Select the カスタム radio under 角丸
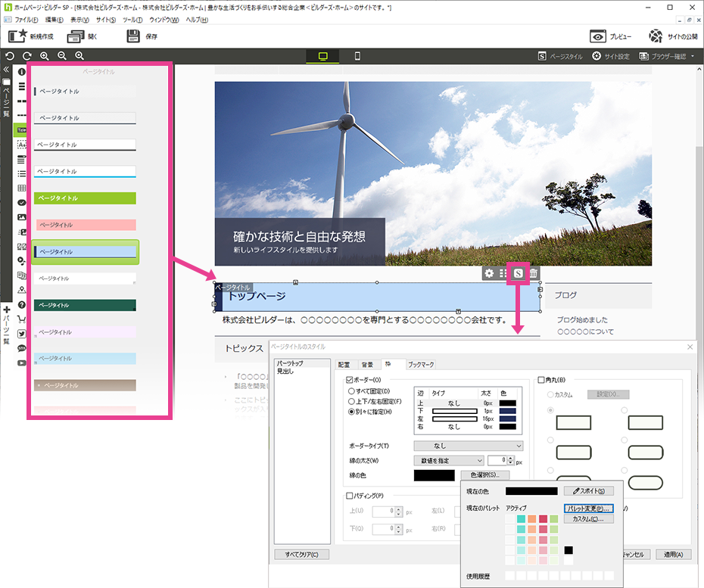 pyautogui.click(x=550, y=394)
